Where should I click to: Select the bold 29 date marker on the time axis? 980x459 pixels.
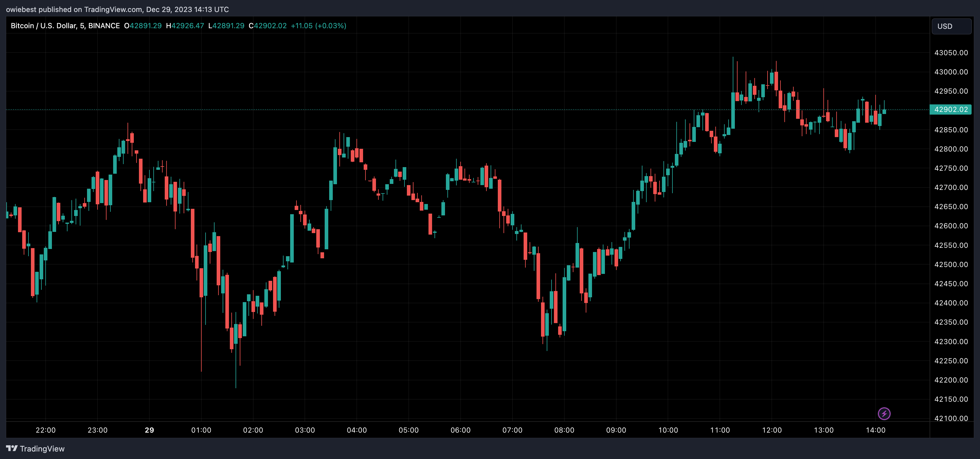click(149, 430)
